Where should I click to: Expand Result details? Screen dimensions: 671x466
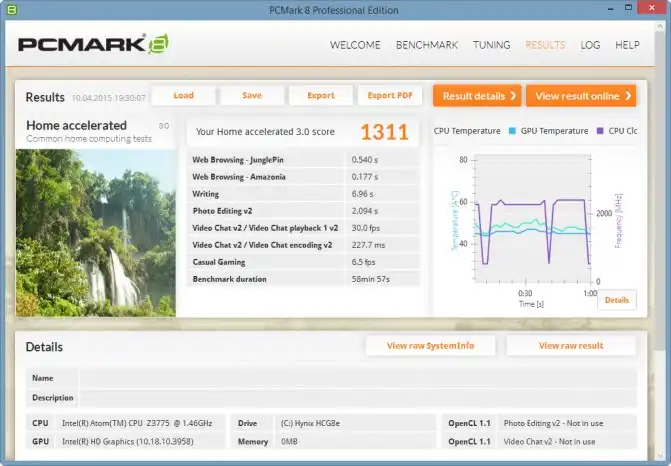[478, 96]
